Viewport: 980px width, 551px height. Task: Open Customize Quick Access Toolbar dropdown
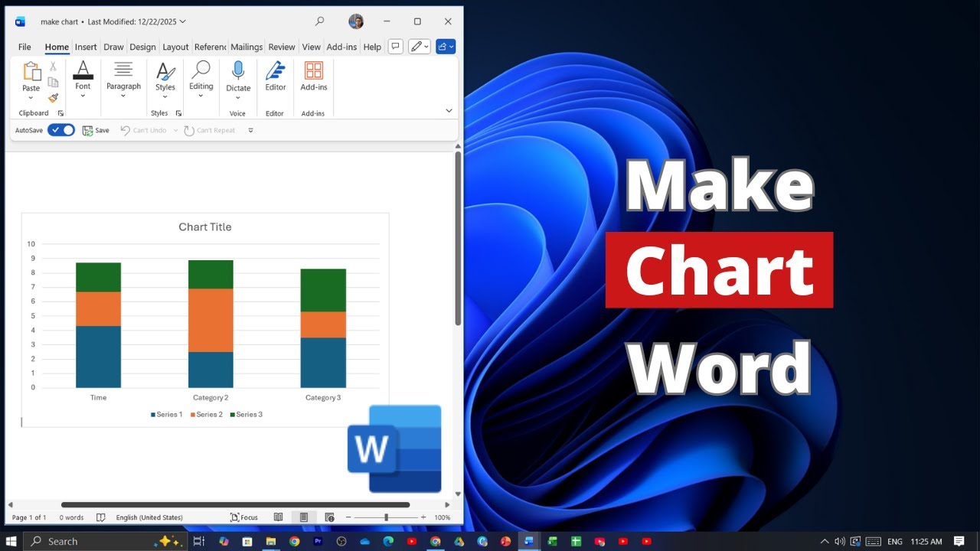tap(250, 130)
